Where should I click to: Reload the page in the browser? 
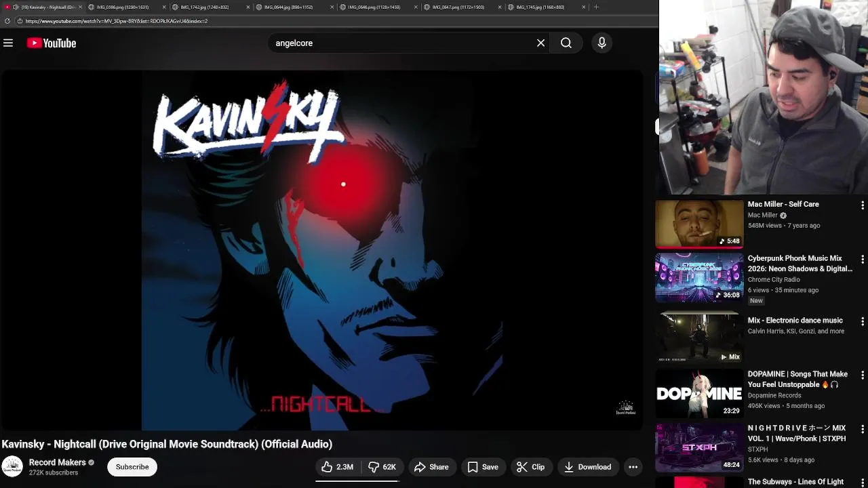(x=7, y=21)
